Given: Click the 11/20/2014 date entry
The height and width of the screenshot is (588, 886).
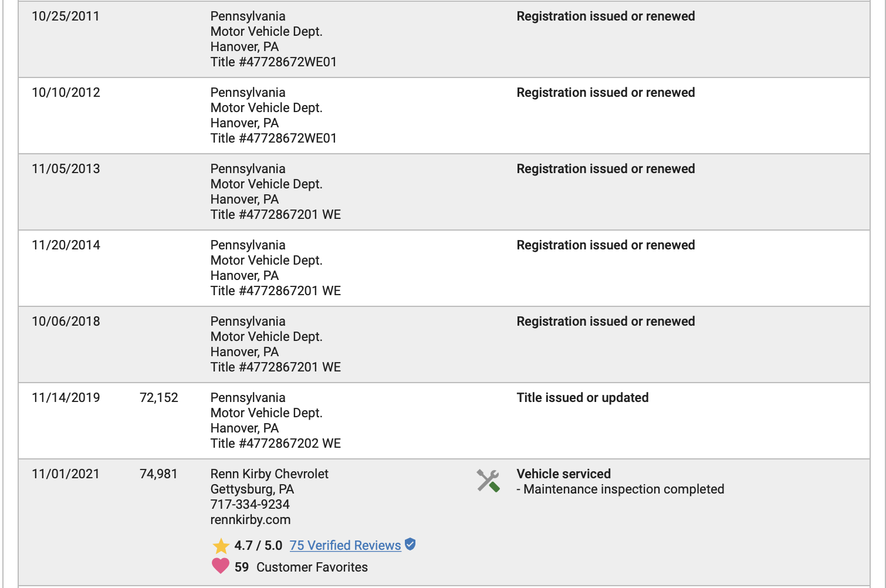Looking at the screenshot, I should click(x=66, y=245).
